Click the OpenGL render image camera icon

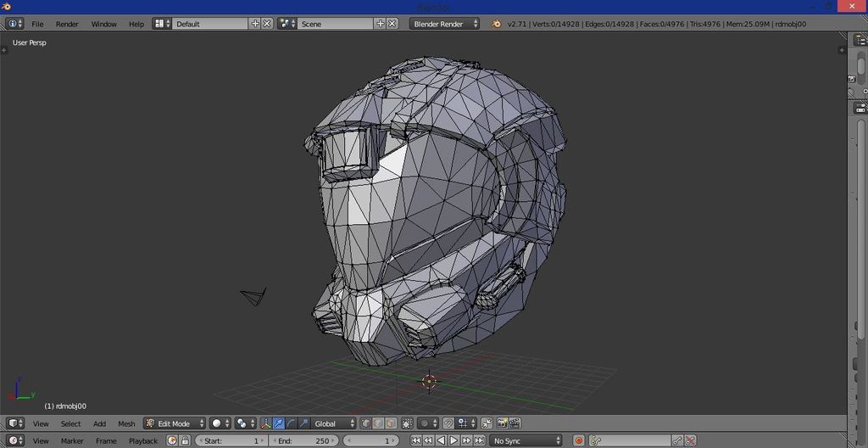point(502,423)
